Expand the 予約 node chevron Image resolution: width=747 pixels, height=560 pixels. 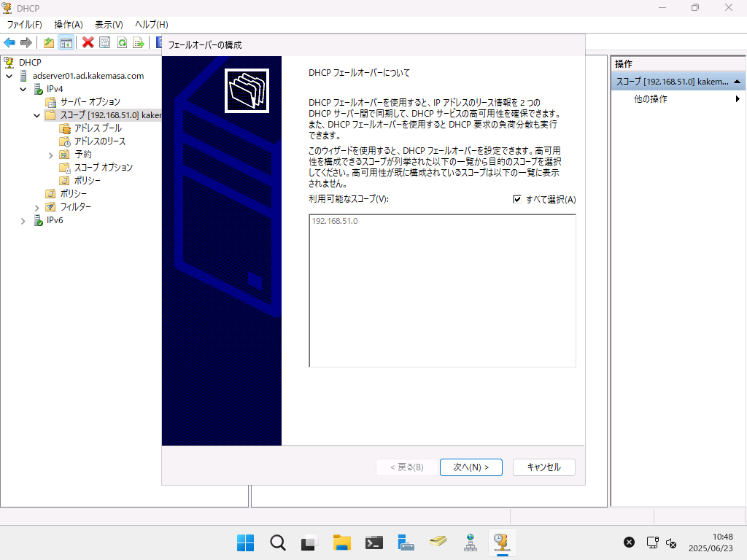click(x=50, y=155)
